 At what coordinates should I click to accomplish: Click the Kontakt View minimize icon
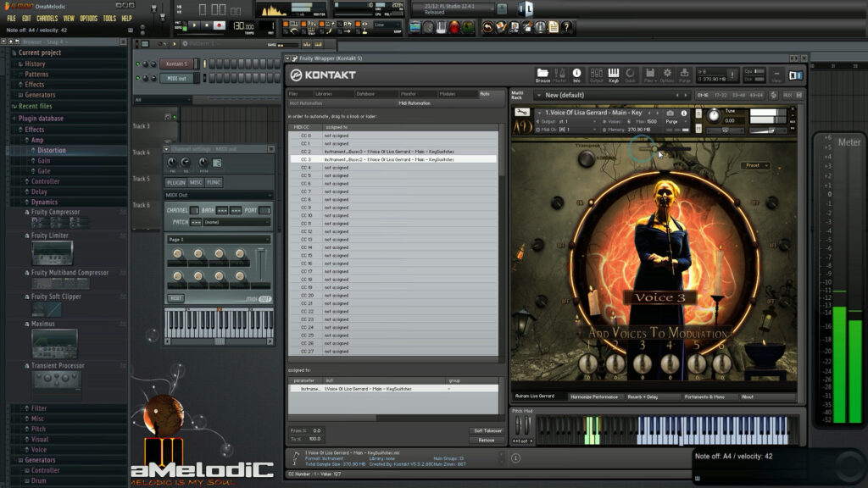click(776, 75)
